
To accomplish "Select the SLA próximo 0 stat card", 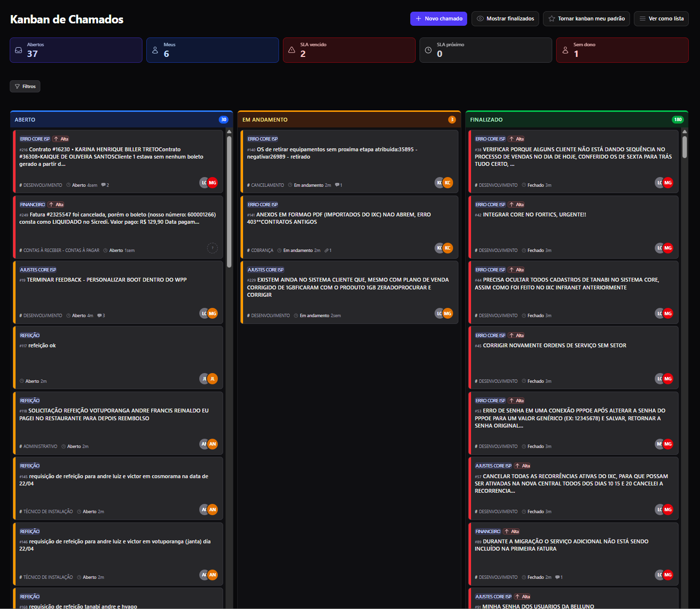I will point(486,50).
